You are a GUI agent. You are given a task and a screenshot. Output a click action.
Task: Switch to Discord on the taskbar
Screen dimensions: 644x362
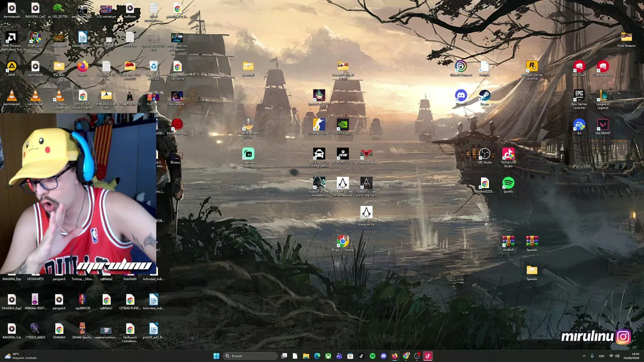coord(383,356)
